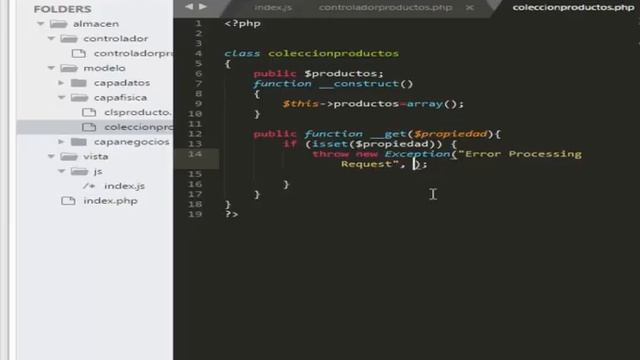Viewport: 640px width, 360px height.
Task: Open controladorpr file in sidebar
Action: click(133, 53)
